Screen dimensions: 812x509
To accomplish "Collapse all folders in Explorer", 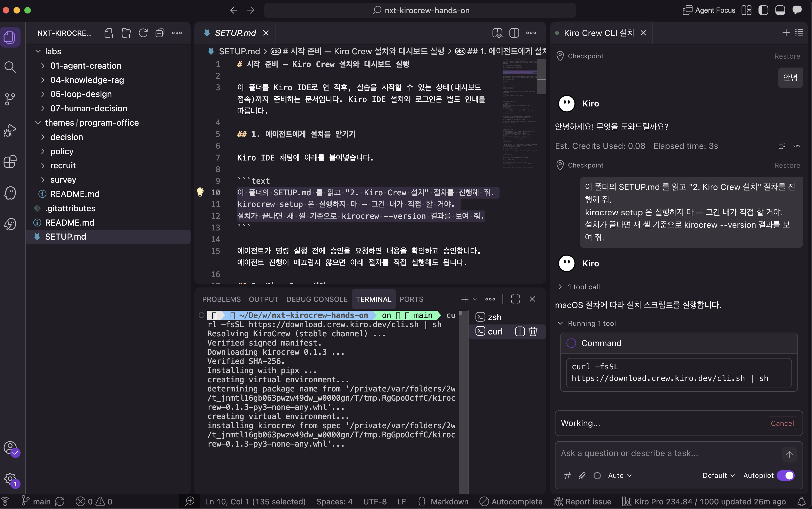I will pos(160,33).
